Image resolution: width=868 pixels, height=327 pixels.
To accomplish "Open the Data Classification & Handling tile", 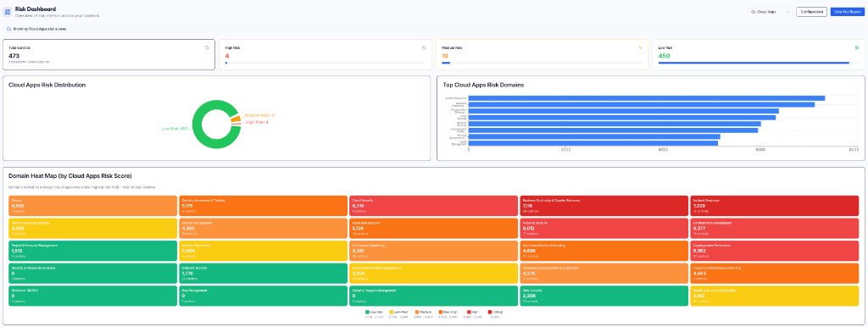I will pyautogui.click(x=604, y=251).
